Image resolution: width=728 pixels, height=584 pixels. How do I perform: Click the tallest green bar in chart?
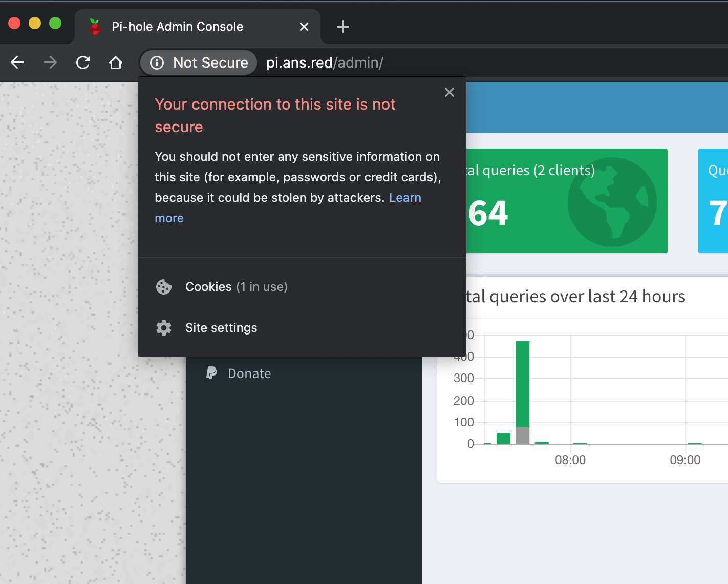pyautogui.click(x=522, y=384)
